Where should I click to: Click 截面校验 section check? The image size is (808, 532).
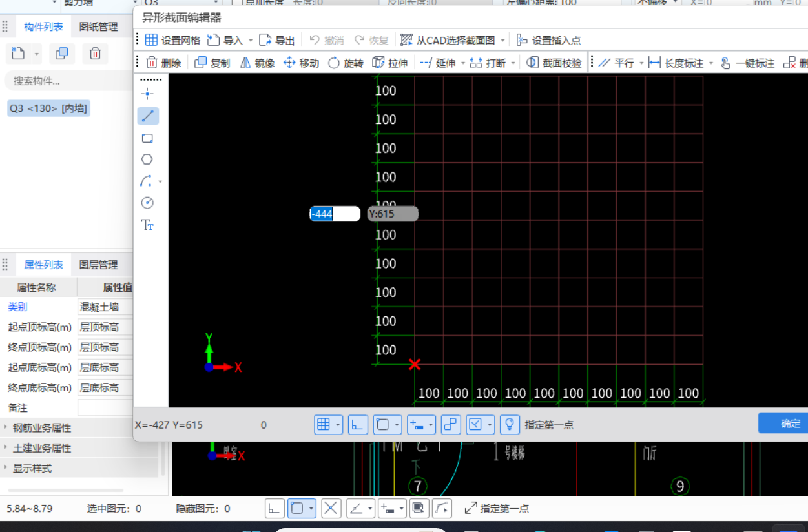554,63
